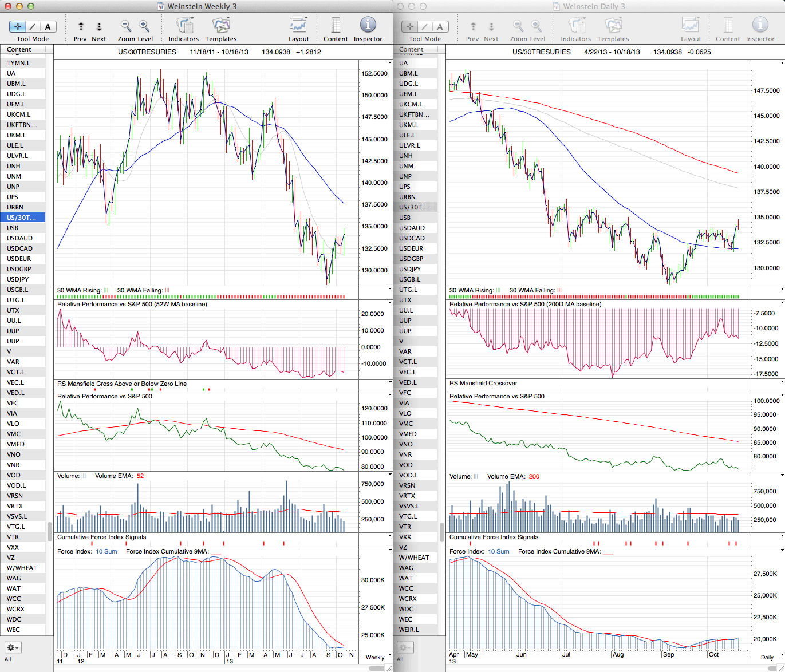Viewport: 785px width, 672px height.
Task: Zoom out using the minus magnifier in Weekly toolbar
Action: [126, 26]
